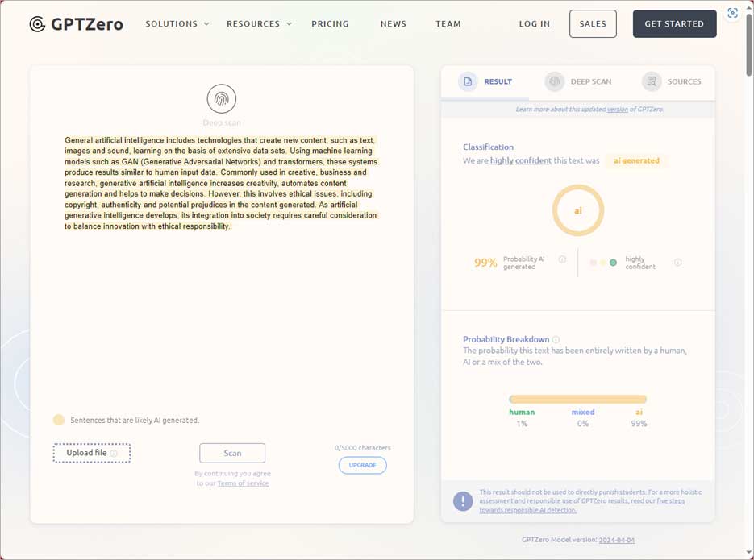Expand the Resources dropdown menu
Image resolution: width=754 pixels, height=560 pixels.
[259, 24]
